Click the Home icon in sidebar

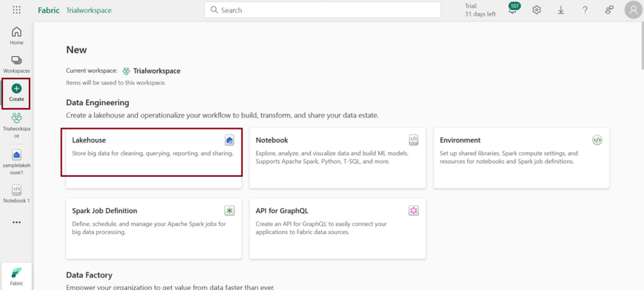point(16,36)
